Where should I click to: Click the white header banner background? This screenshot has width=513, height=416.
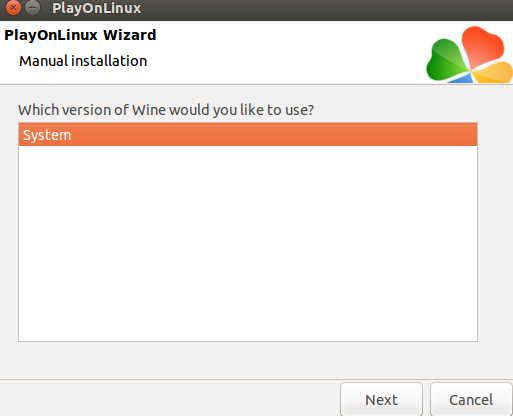coord(287,52)
